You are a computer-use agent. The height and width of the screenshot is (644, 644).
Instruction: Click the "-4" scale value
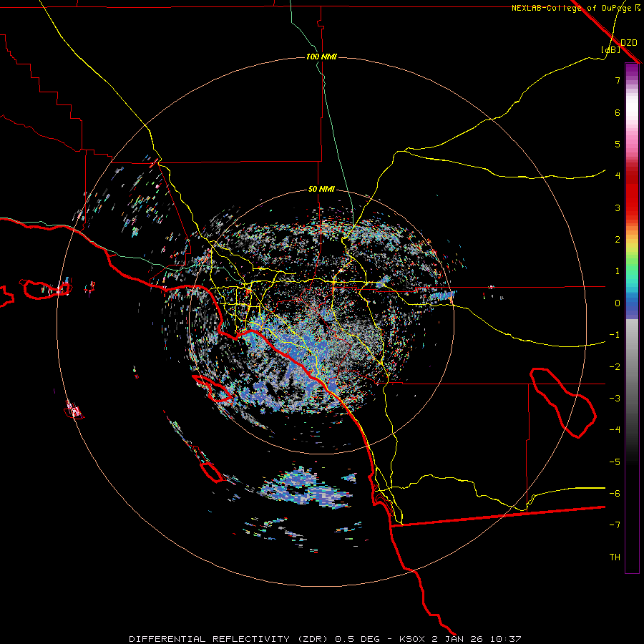(x=615, y=430)
